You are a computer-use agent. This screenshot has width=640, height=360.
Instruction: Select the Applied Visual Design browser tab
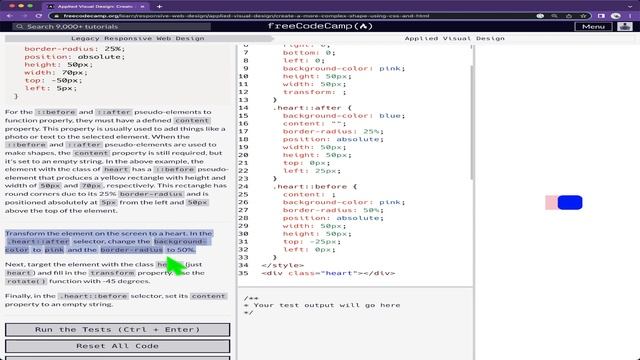click(x=96, y=7)
